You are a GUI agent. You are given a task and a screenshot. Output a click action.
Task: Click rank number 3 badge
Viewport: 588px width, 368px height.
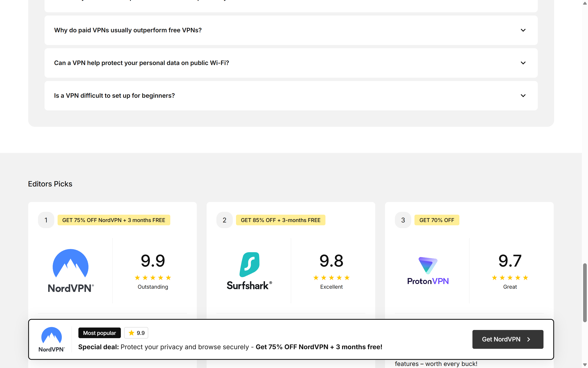tap(403, 220)
